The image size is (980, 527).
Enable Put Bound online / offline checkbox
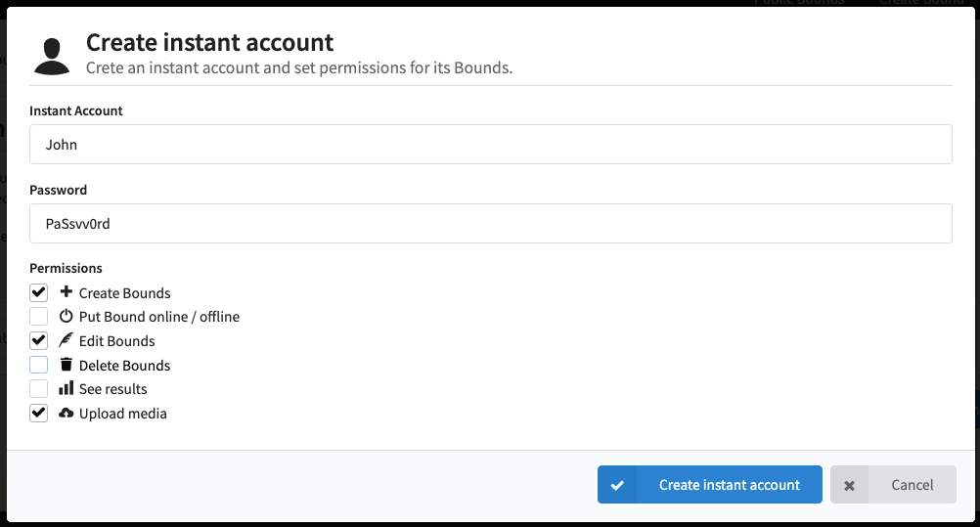38,317
